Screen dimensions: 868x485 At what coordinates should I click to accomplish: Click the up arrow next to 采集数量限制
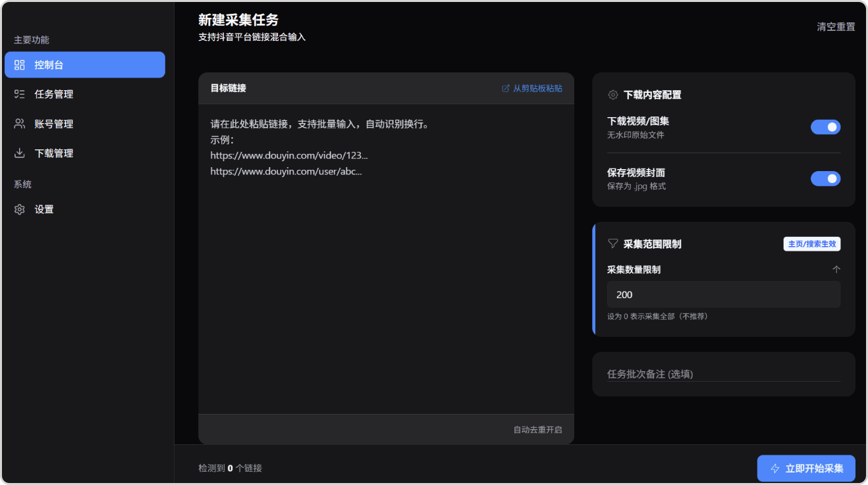[x=836, y=269]
